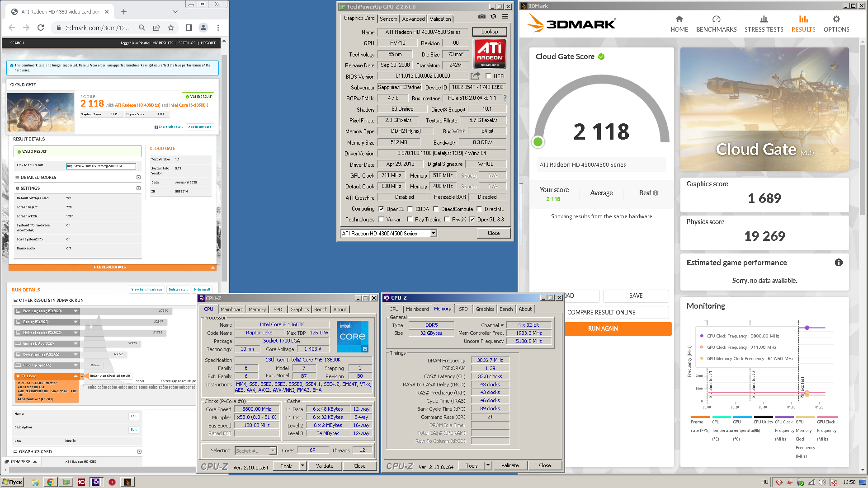The width and height of the screenshot is (868, 488).
Task: Click info icon next to Best
Action: (x=656, y=193)
